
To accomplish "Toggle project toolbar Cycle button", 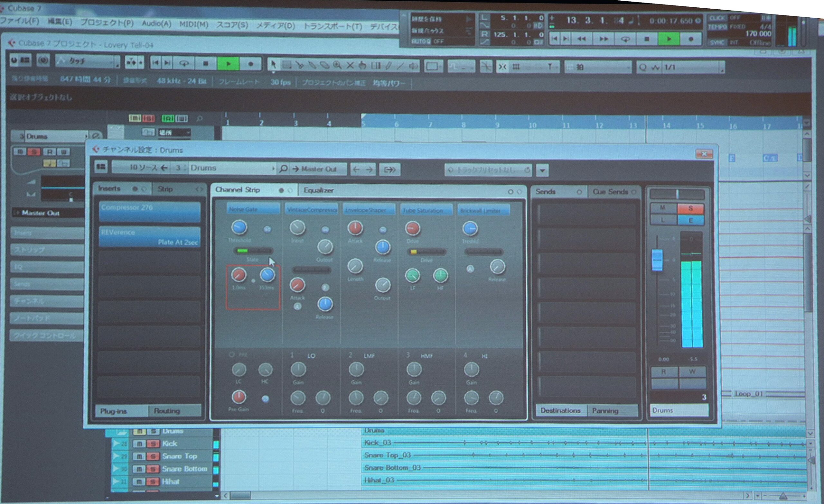I will tap(183, 63).
